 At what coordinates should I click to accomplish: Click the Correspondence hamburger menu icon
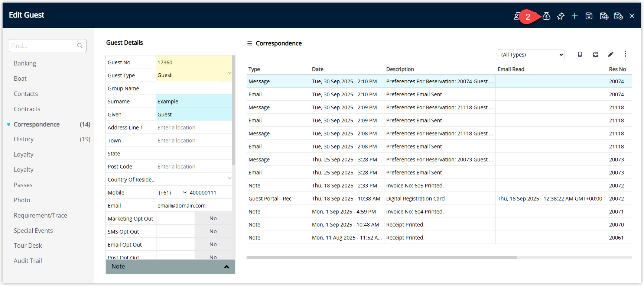click(250, 44)
